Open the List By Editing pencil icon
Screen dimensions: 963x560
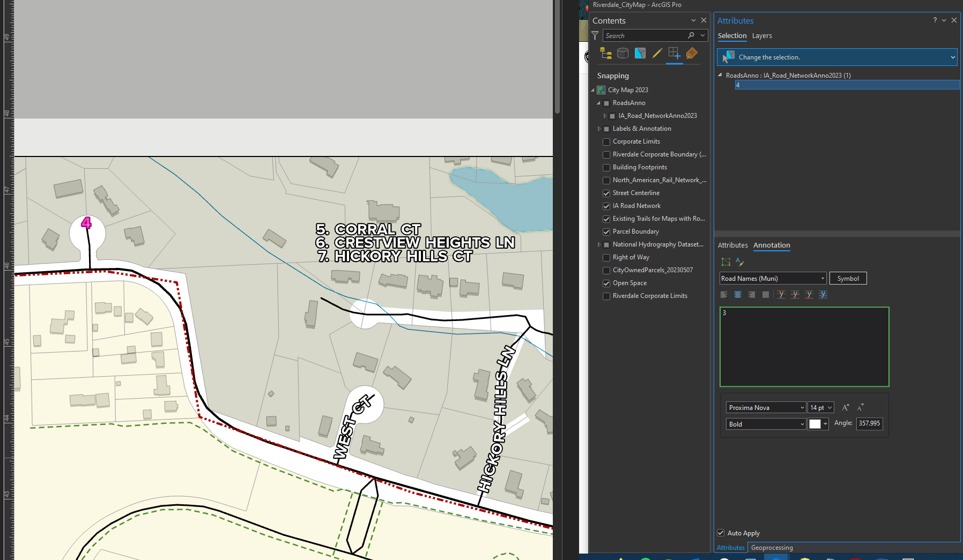point(657,53)
